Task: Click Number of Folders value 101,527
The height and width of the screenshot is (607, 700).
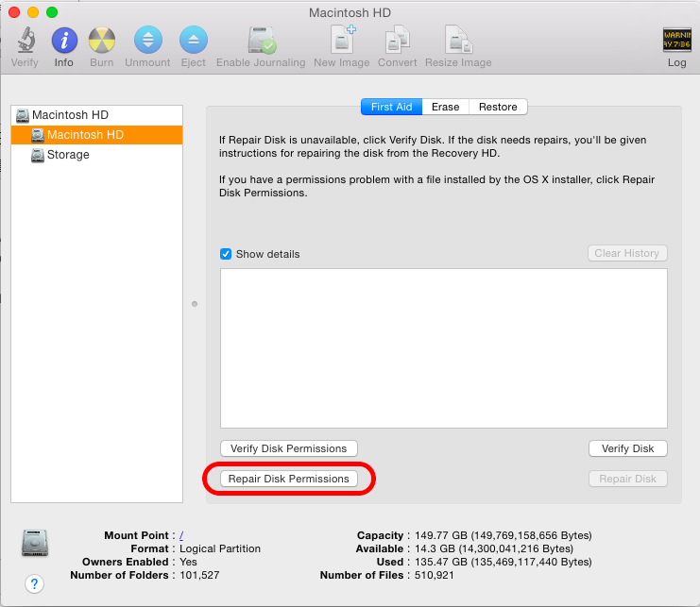Action: [199, 575]
